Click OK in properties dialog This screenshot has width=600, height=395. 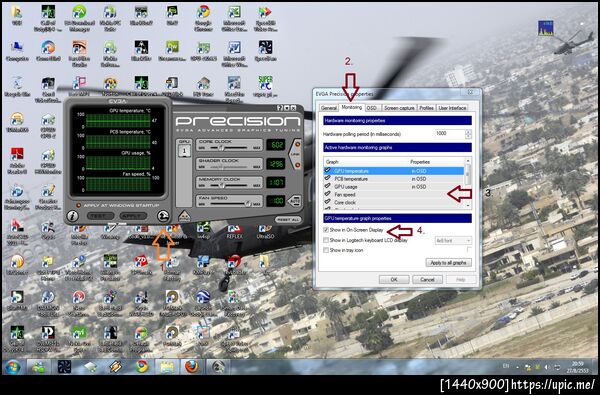(394, 279)
